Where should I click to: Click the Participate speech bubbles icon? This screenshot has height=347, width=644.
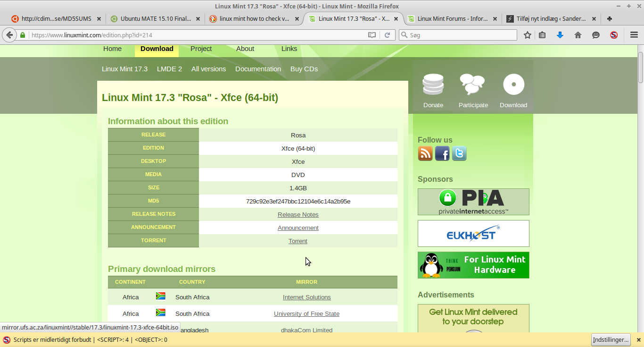point(472,85)
